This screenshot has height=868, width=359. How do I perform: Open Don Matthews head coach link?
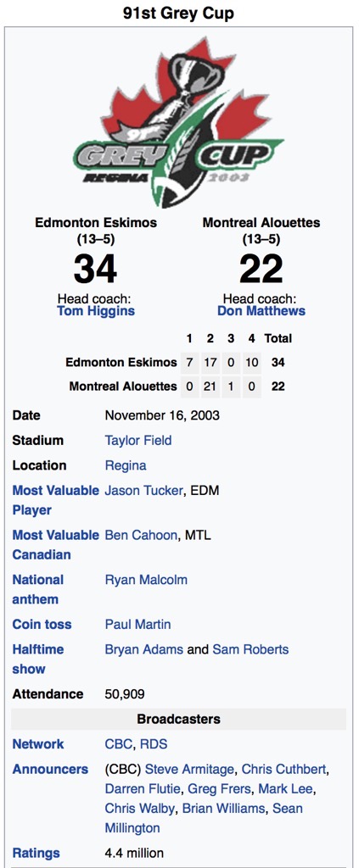261,310
